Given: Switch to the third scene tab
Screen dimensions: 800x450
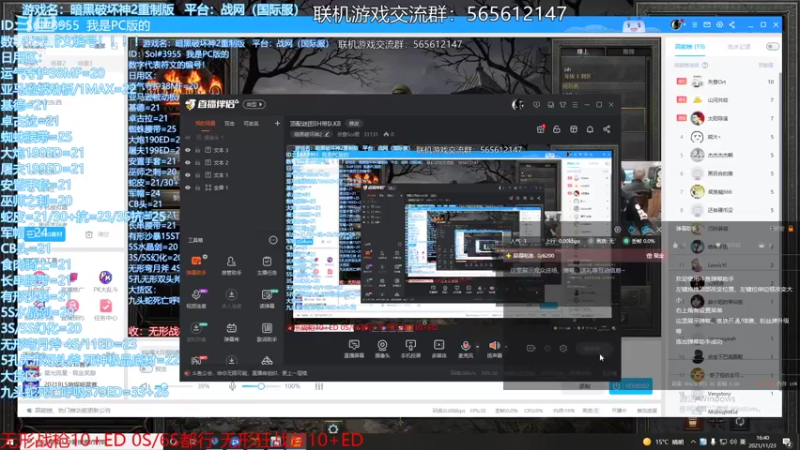Looking at the screenshot, I should pyautogui.click(x=251, y=123).
